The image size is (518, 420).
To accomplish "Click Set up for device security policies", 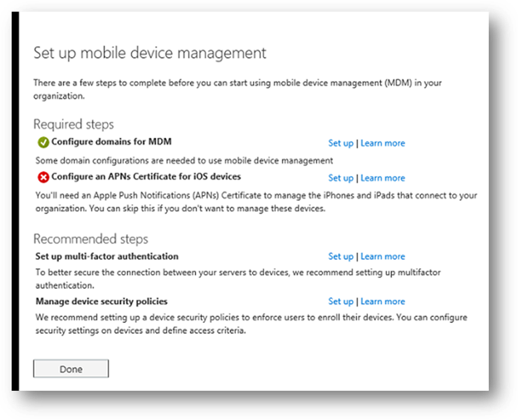I will point(340,301).
